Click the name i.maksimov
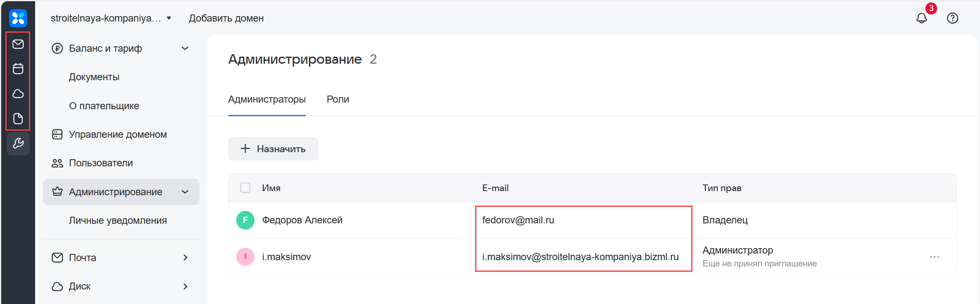Screen dimensions: 980x304 click(287, 257)
